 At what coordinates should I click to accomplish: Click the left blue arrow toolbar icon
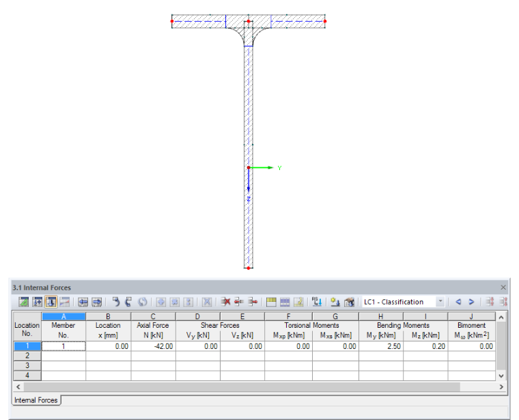(83, 302)
